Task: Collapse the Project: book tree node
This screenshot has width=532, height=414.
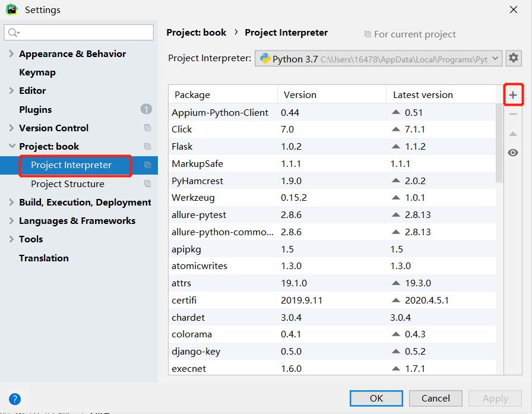Action: (x=11, y=147)
